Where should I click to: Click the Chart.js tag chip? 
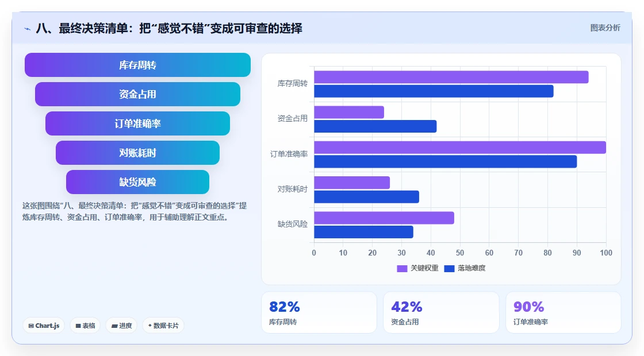click(x=44, y=326)
